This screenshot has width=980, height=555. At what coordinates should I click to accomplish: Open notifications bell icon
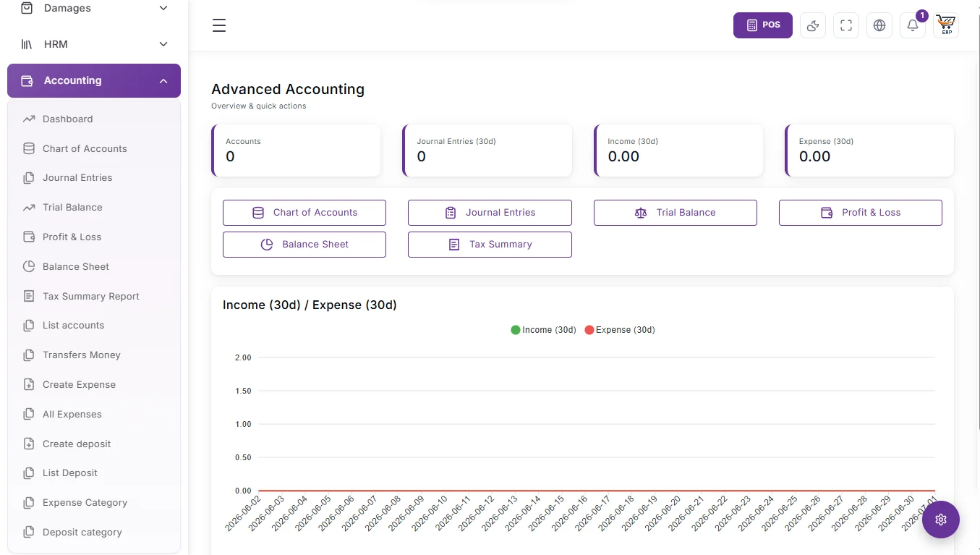(913, 25)
